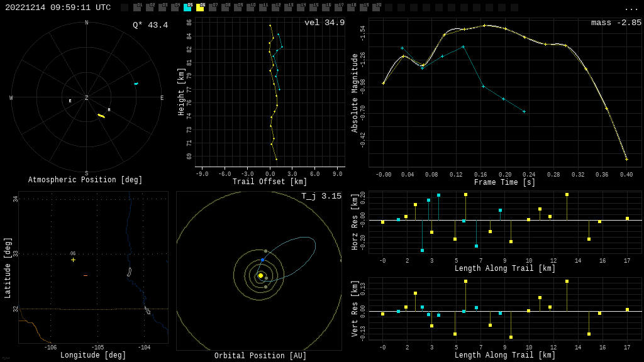Click station 06 yellow cross on map
644x362 pixels.
[x=73, y=260]
